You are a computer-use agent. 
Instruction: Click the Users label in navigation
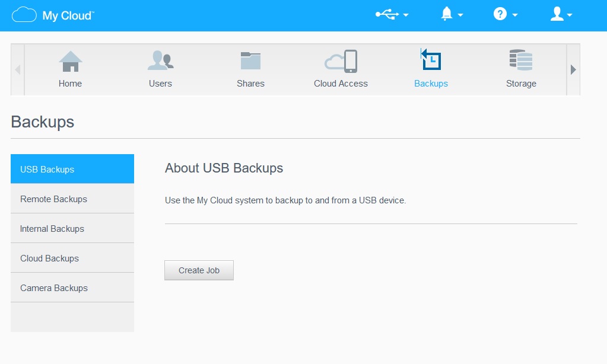(160, 84)
